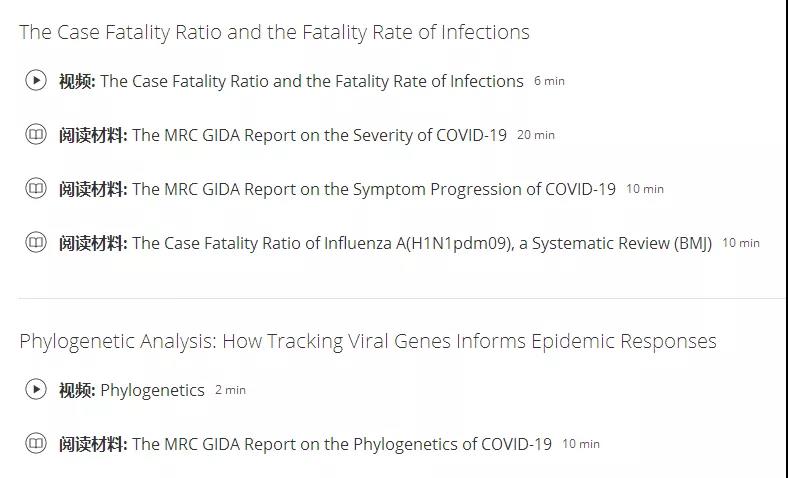Click book icon for Influenza A systematic review
The height and width of the screenshot is (478, 788).
click(36, 243)
